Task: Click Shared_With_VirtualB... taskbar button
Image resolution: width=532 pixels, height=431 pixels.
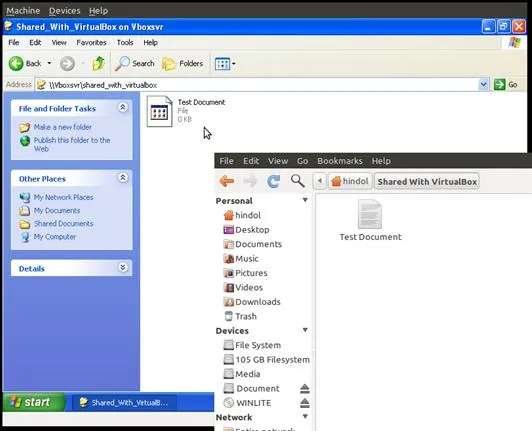Action: 125,402
